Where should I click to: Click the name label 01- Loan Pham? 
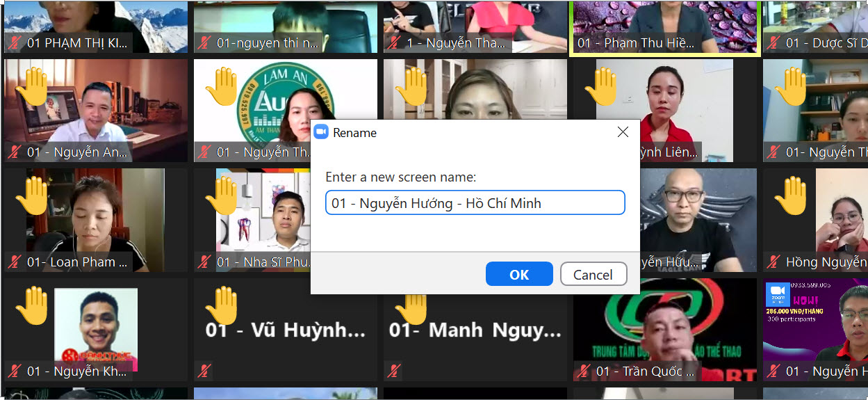click(x=77, y=262)
